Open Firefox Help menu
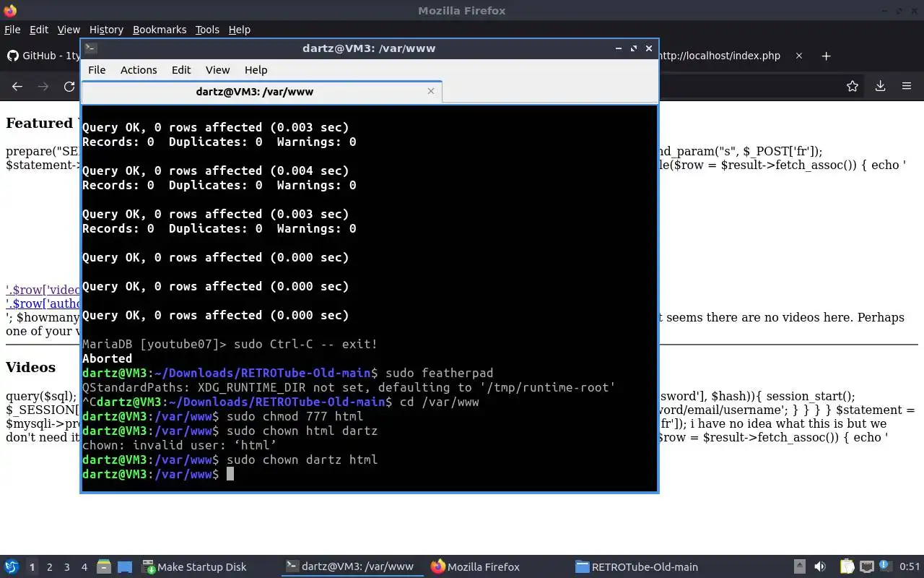The image size is (924, 578). click(x=240, y=30)
